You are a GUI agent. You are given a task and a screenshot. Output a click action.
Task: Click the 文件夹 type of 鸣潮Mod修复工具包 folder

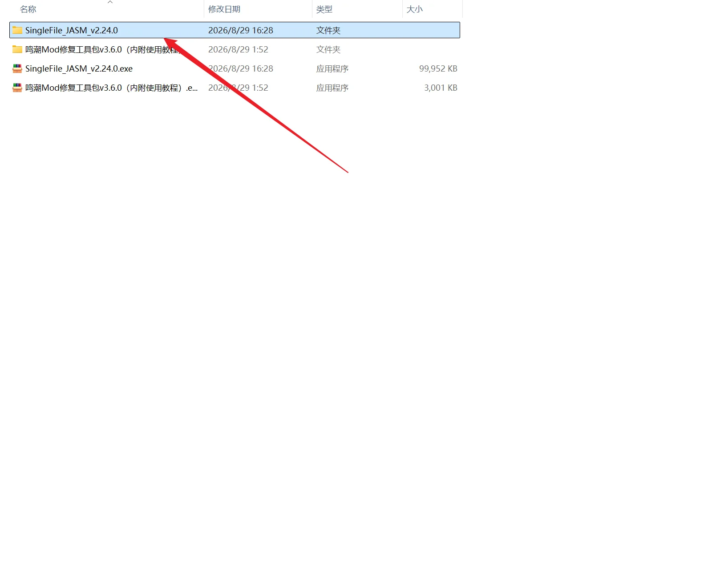(x=328, y=49)
